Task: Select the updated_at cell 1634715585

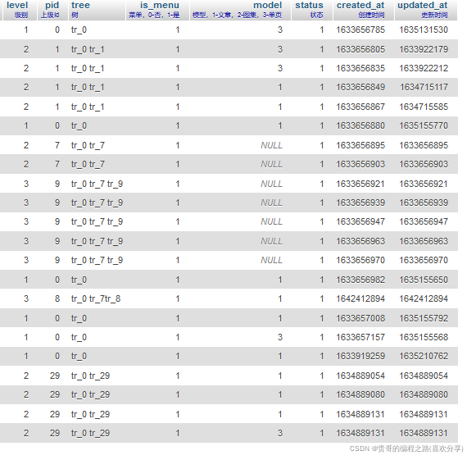Action: 424,107
